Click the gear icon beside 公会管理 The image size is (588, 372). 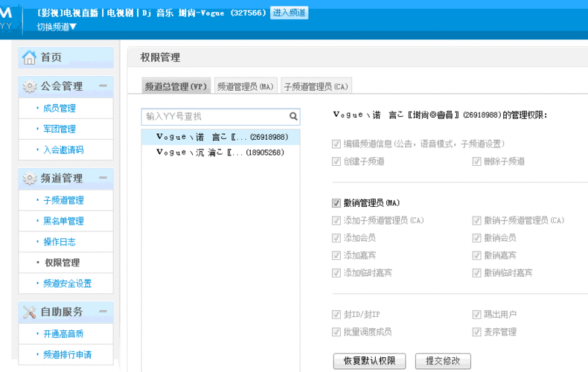click(29, 86)
